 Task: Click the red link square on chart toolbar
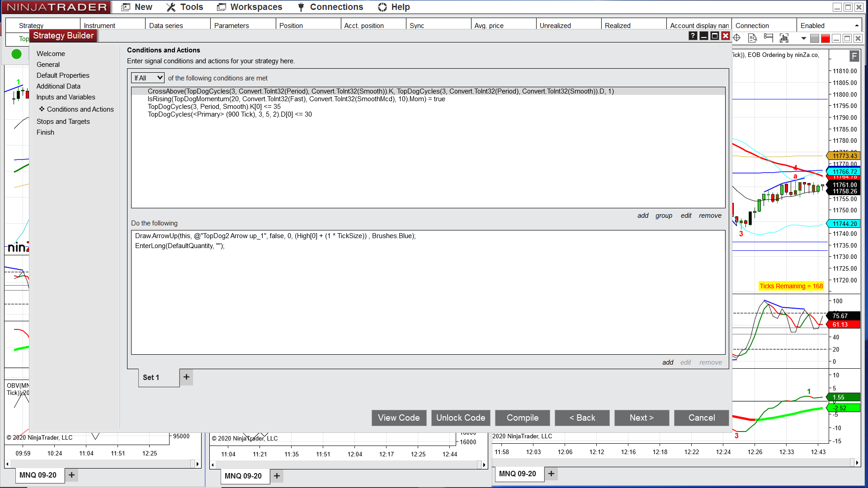(x=825, y=38)
